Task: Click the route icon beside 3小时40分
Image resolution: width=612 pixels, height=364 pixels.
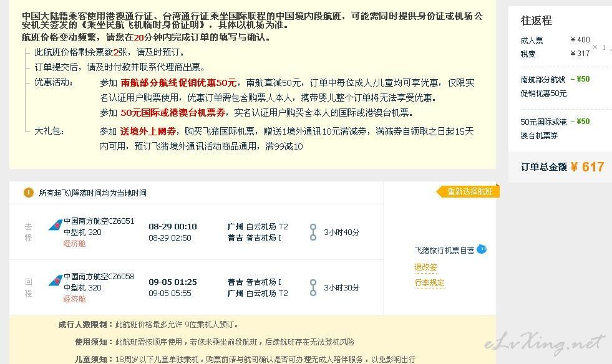Action: tap(313, 232)
